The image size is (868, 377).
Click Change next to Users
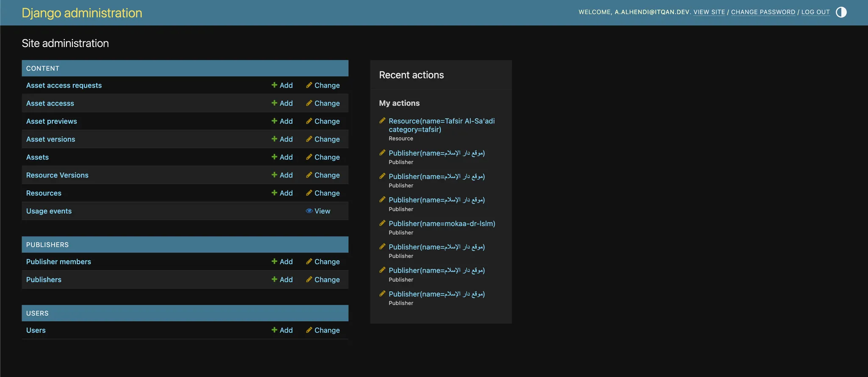323,330
